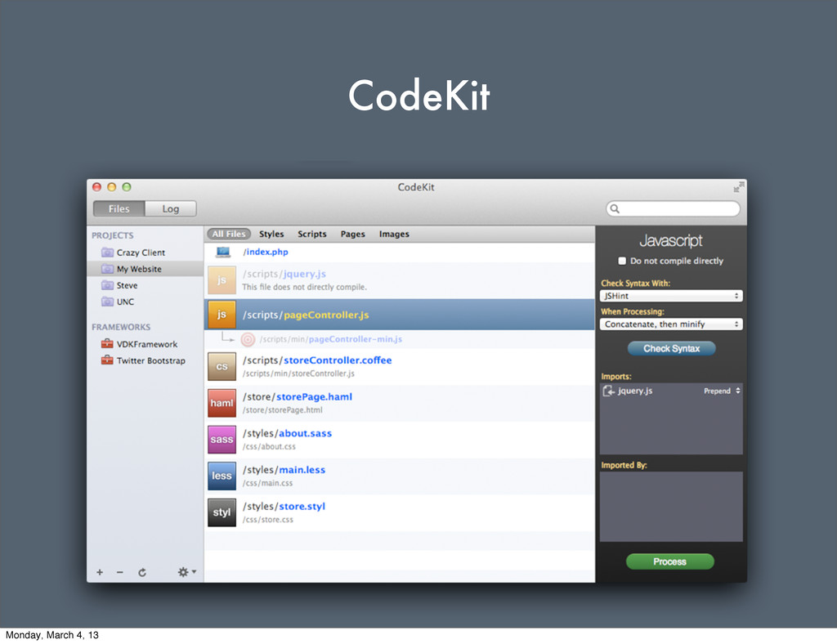Click the green zoom window button
This screenshot has height=644, width=837.
pos(127,187)
